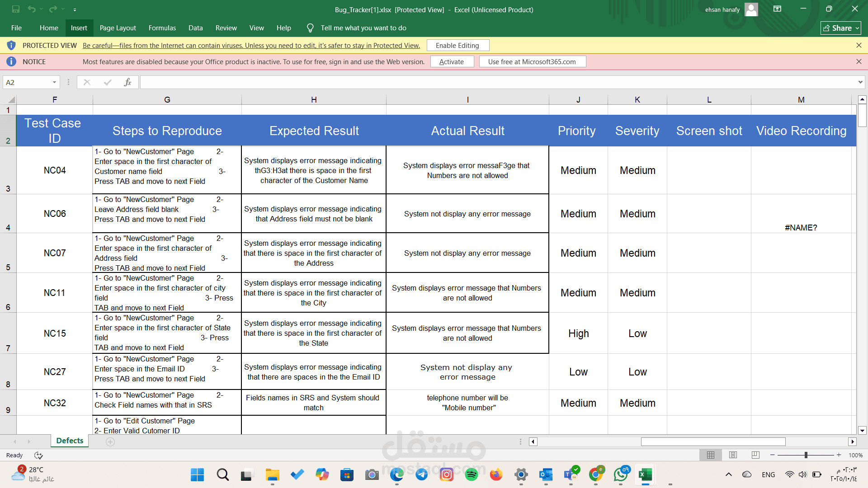Select Normal view icon in status bar
Viewport: 868px width, 488px height.
coord(711,455)
